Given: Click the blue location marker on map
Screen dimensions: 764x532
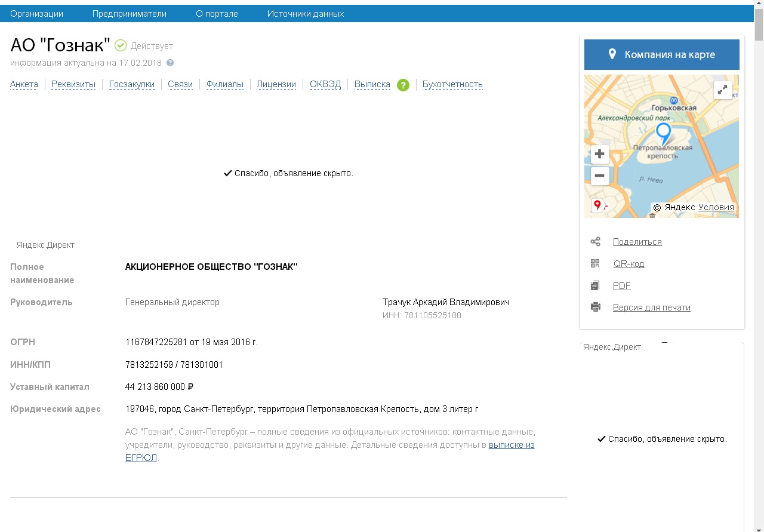Looking at the screenshot, I should 663,133.
